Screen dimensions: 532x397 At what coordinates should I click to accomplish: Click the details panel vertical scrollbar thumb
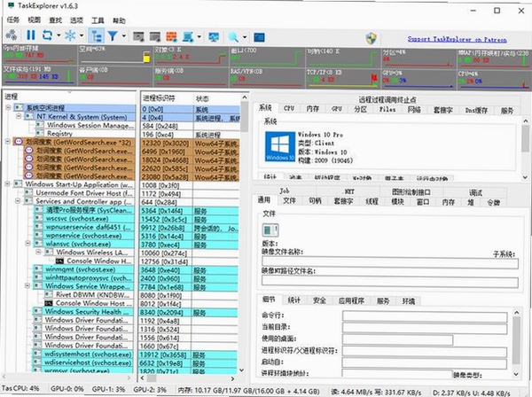click(516, 340)
